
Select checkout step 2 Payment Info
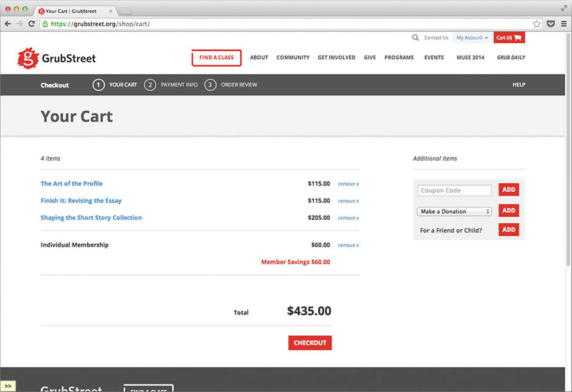(171, 85)
